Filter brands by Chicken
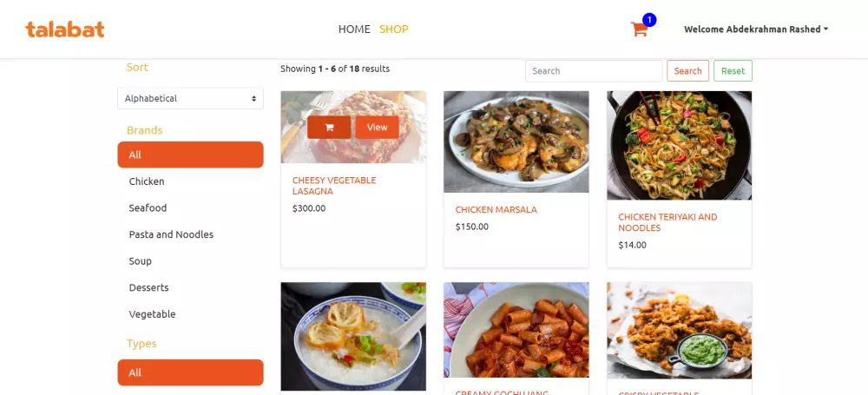868x395 pixels. (147, 181)
